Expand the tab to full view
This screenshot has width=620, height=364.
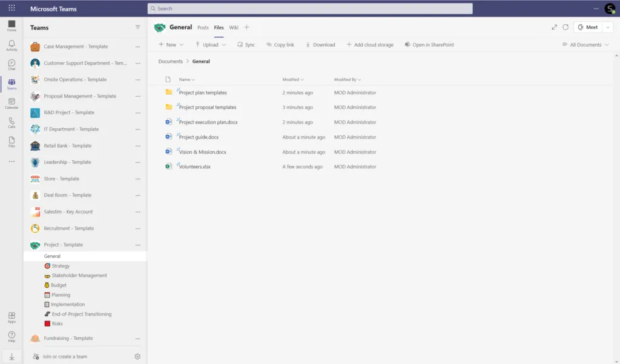click(555, 27)
